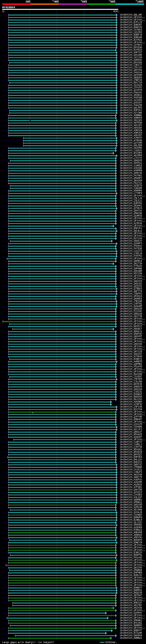Select hit label UniRef100_Q5ZBX1

131,95
